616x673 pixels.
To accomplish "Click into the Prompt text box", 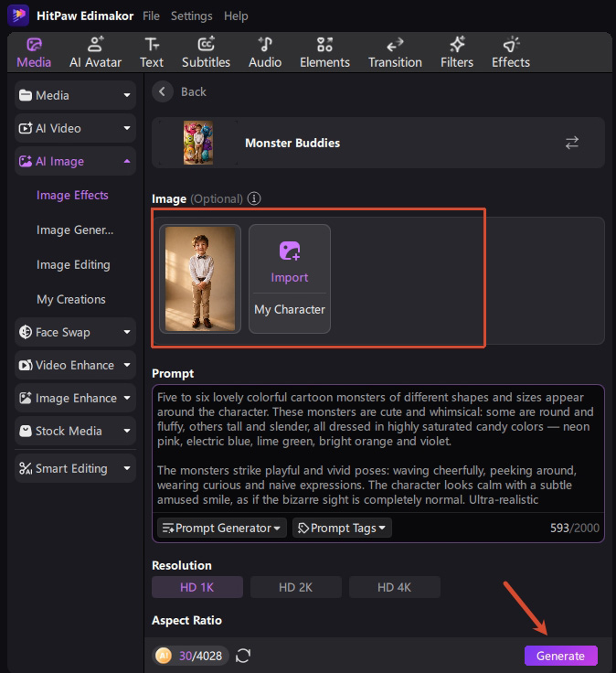I will pyautogui.click(x=378, y=449).
